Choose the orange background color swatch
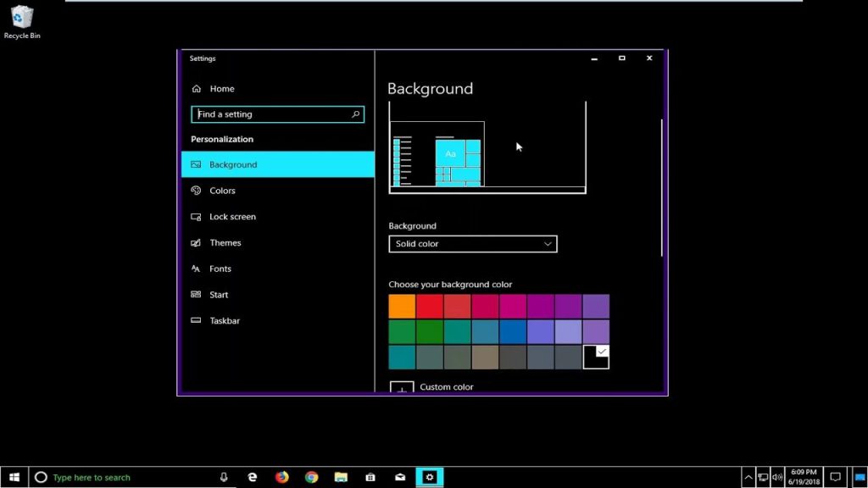This screenshot has height=488, width=868. pyautogui.click(x=402, y=307)
